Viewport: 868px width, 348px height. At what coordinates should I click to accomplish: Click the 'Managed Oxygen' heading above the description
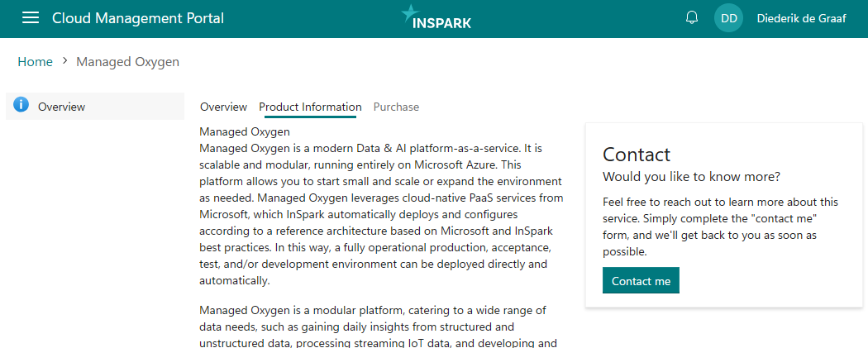pyautogui.click(x=245, y=132)
